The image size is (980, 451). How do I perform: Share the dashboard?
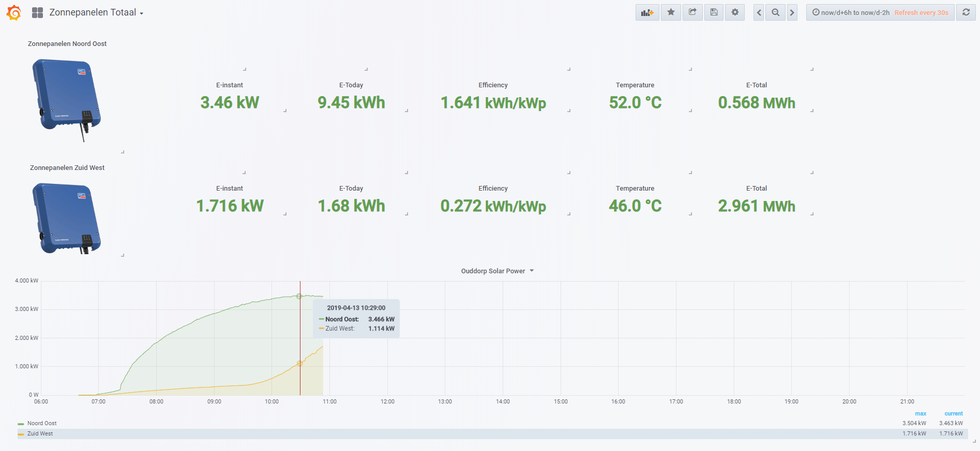(692, 12)
